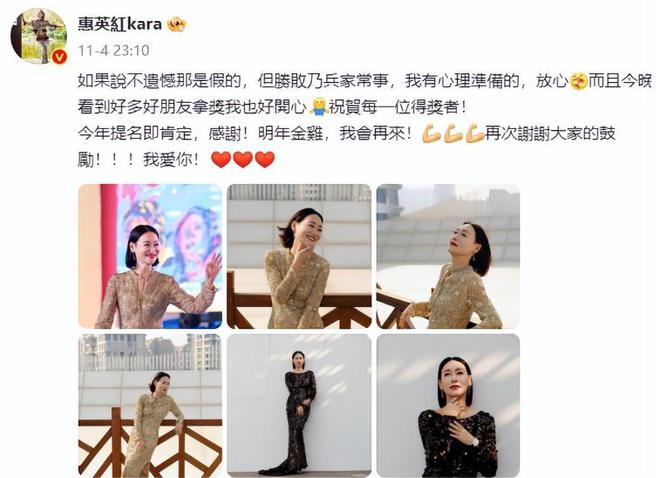The width and height of the screenshot is (660, 478).
Task: Click the first red heart emoji
Action: click(x=221, y=159)
